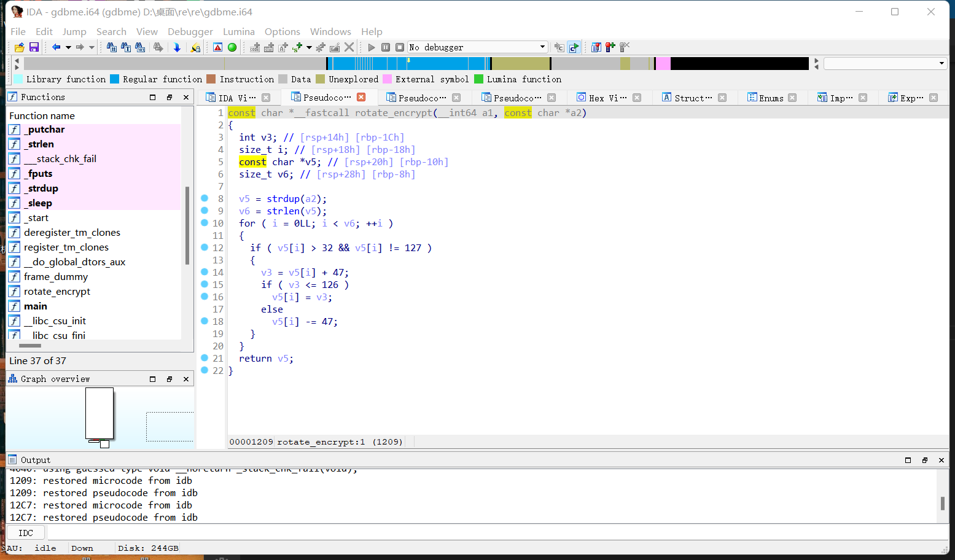The image size is (955, 560).
Task: Click the binoculars search text icon
Action: click(x=112, y=47)
